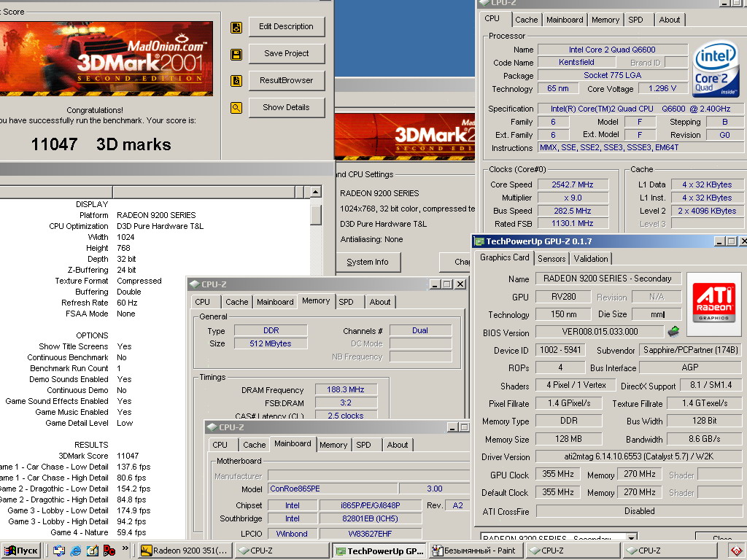Click the 11047 3D marks score
This screenshot has height=560, width=747.
(x=101, y=144)
